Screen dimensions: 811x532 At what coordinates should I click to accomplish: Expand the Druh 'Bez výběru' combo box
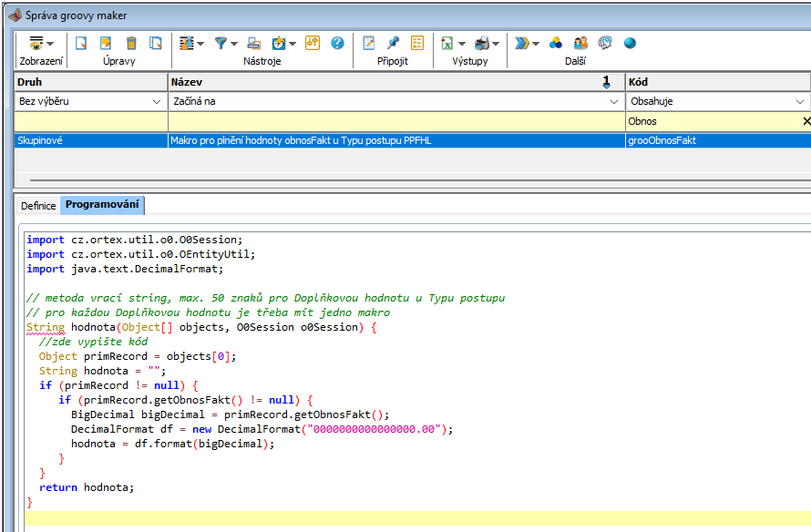tap(156, 102)
